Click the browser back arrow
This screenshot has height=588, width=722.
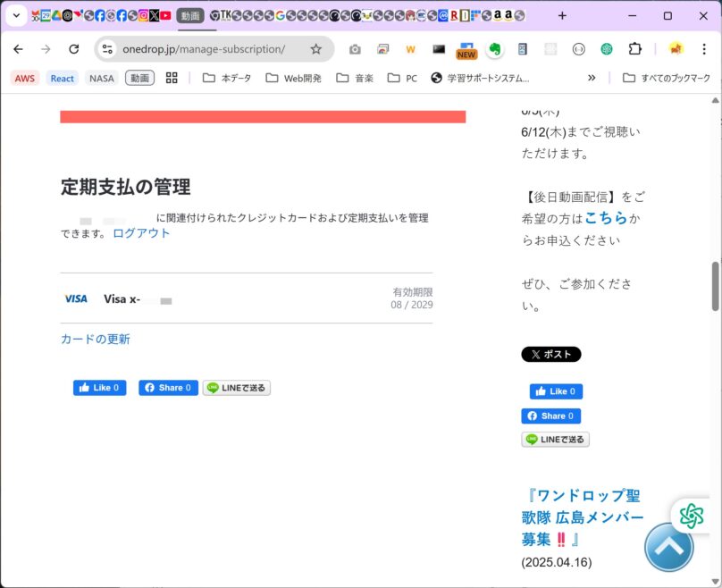click(18, 49)
